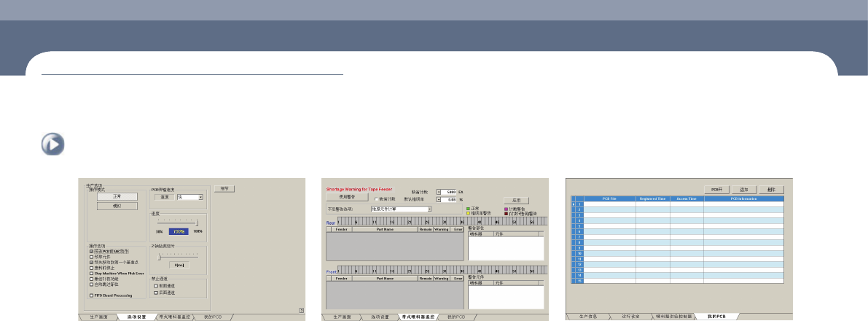
Task: Click the Shortage Warning for Tape Feeder title
Action: pyautogui.click(x=359, y=189)
